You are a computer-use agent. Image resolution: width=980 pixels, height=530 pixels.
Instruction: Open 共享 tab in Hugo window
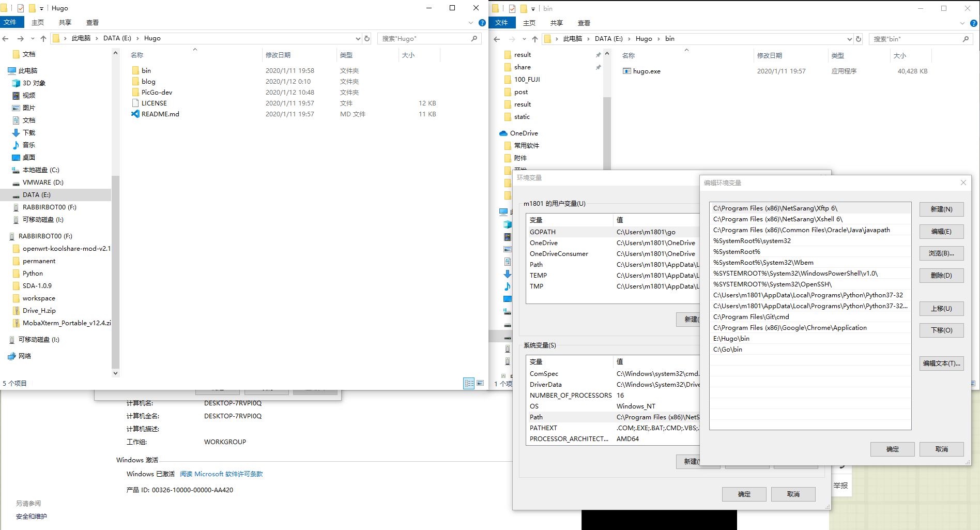pyautogui.click(x=65, y=22)
